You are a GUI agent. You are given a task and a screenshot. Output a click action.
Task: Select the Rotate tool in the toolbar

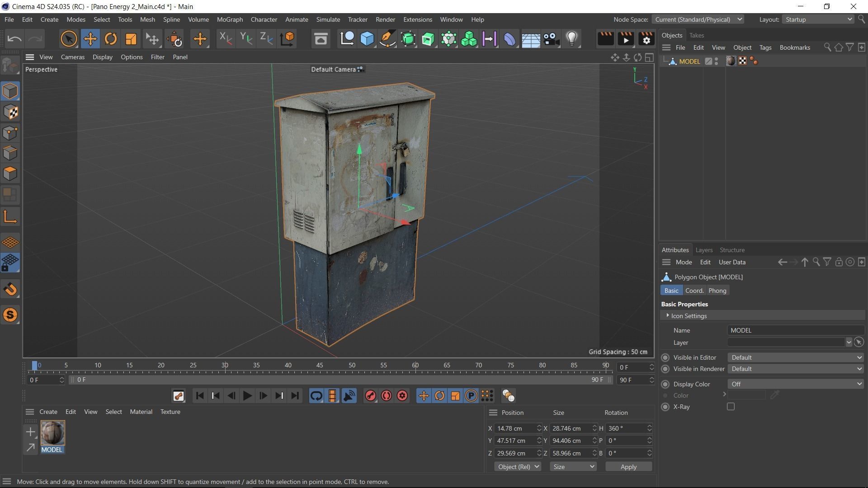[110, 39]
